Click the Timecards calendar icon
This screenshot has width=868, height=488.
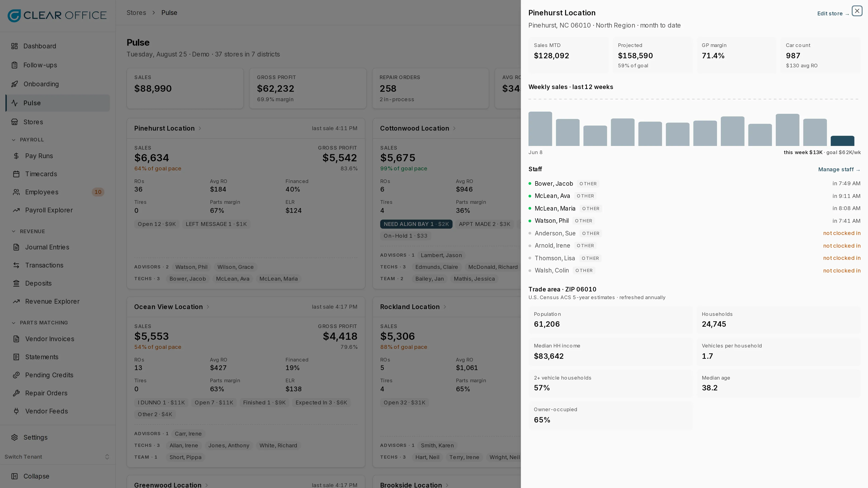[x=16, y=174]
